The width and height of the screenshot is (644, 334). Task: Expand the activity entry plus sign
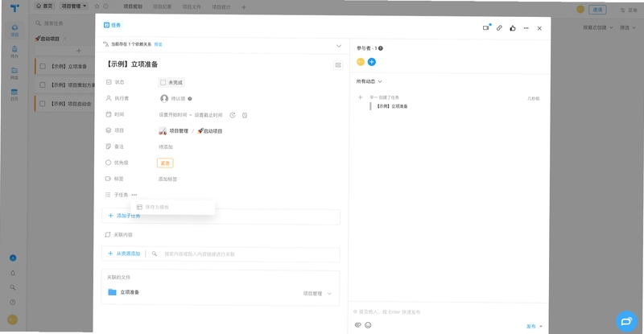tap(360, 97)
